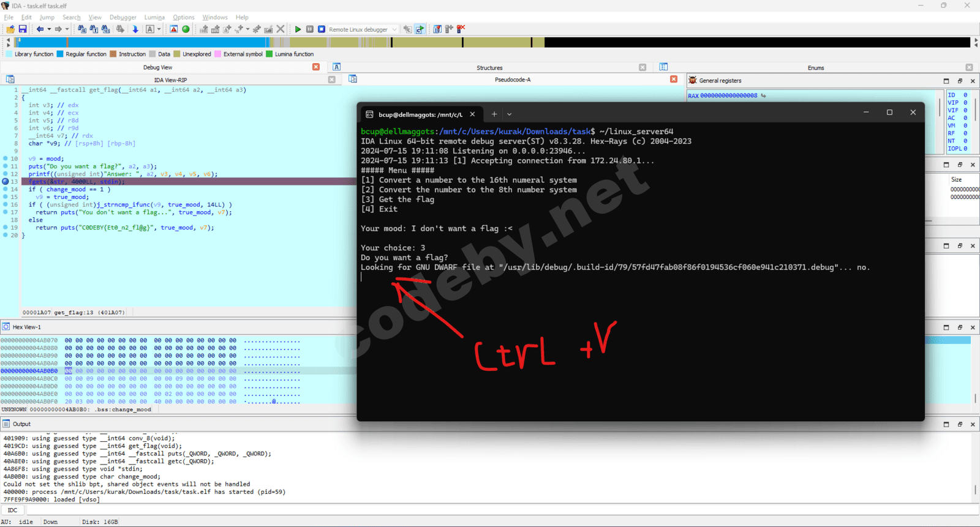
Task: Click the Enums tab icon
Action: pos(663,67)
